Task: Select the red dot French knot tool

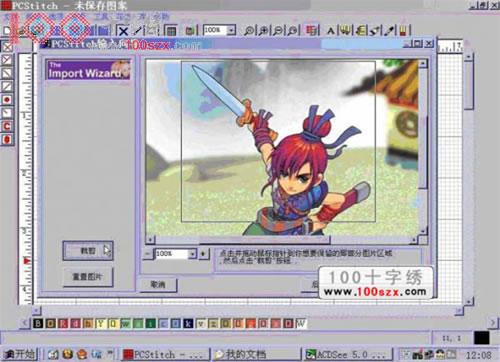Action: pyautogui.click(x=7, y=100)
